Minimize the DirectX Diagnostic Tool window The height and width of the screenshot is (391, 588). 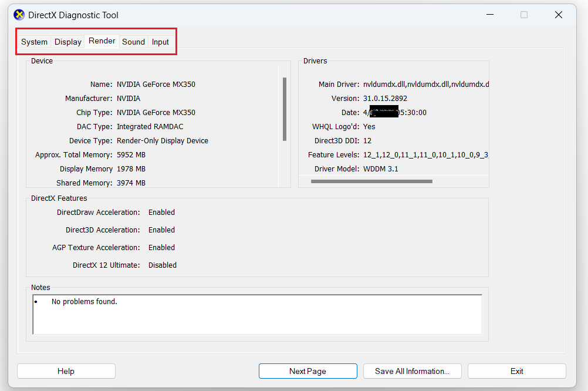coord(490,15)
